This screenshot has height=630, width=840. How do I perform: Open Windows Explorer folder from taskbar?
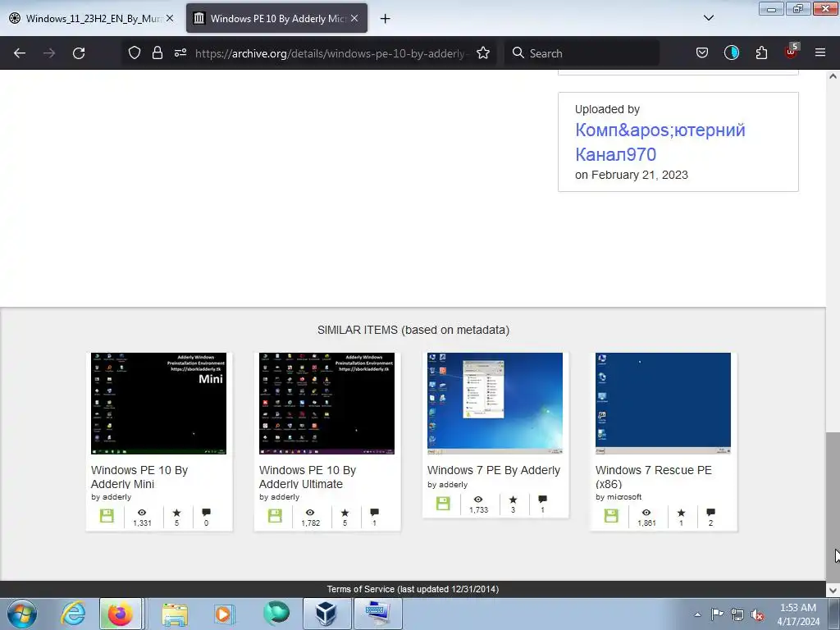[x=176, y=614]
